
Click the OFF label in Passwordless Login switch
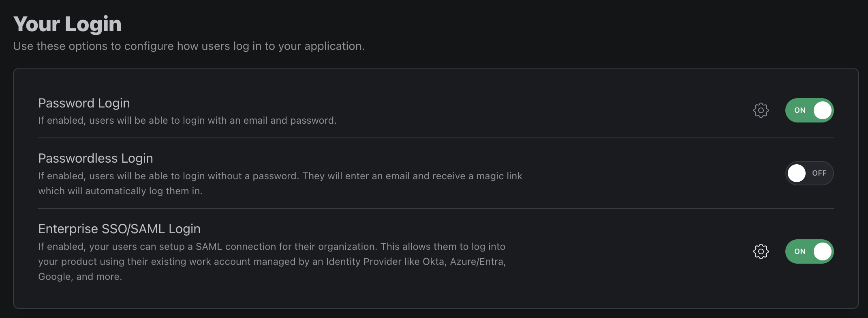(819, 173)
